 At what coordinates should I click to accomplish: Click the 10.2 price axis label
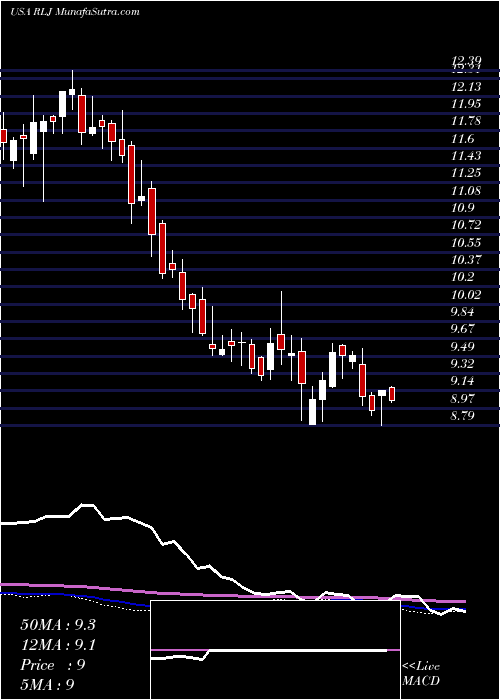(x=462, y=277)
